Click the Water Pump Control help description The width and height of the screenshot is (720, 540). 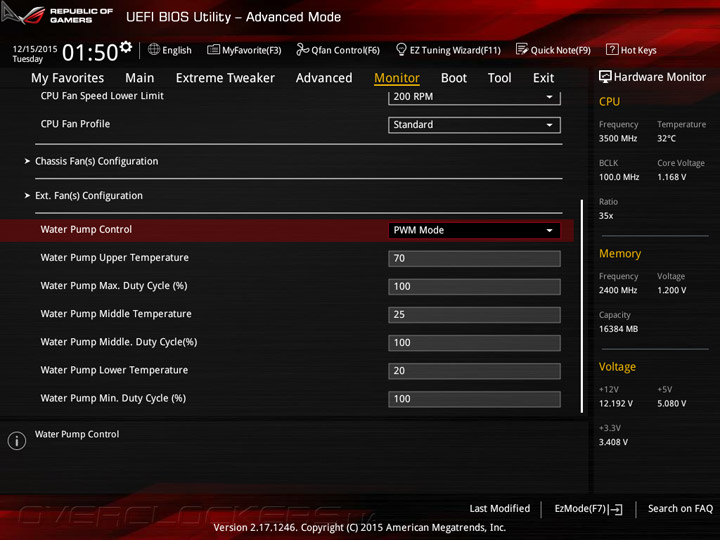click(77, 434)
